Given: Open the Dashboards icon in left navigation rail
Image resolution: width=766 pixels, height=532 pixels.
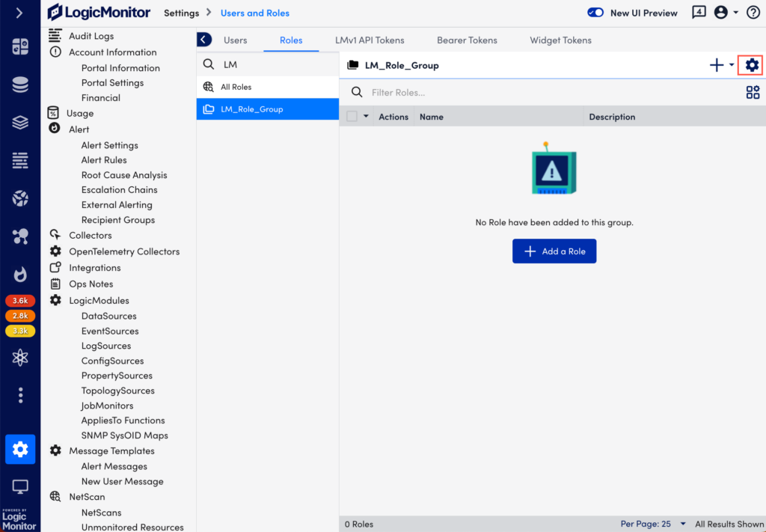Looking at the screenshot, I should [20, 46].
